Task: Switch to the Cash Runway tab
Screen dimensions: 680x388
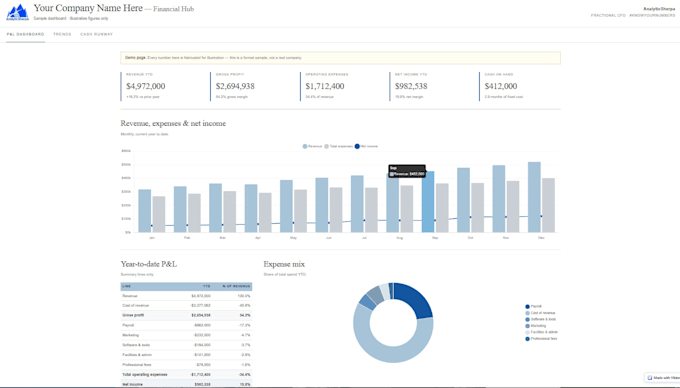Action: click(96, 34)
